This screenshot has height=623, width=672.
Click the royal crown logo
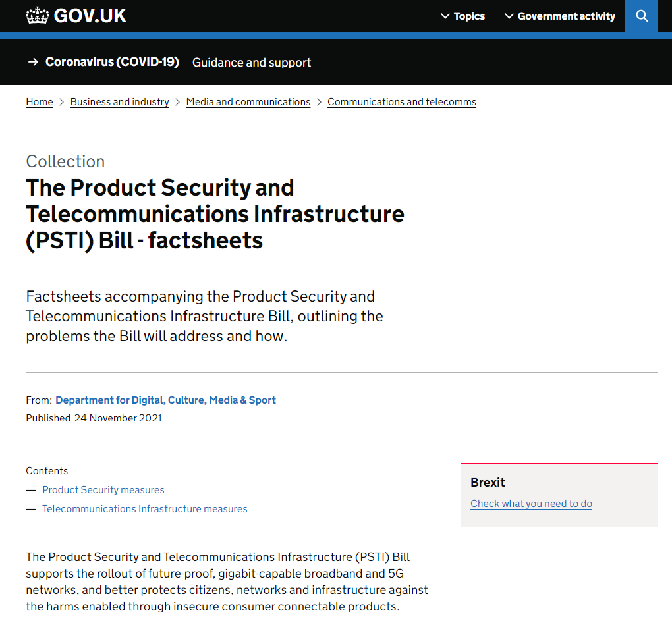(38, 15)
